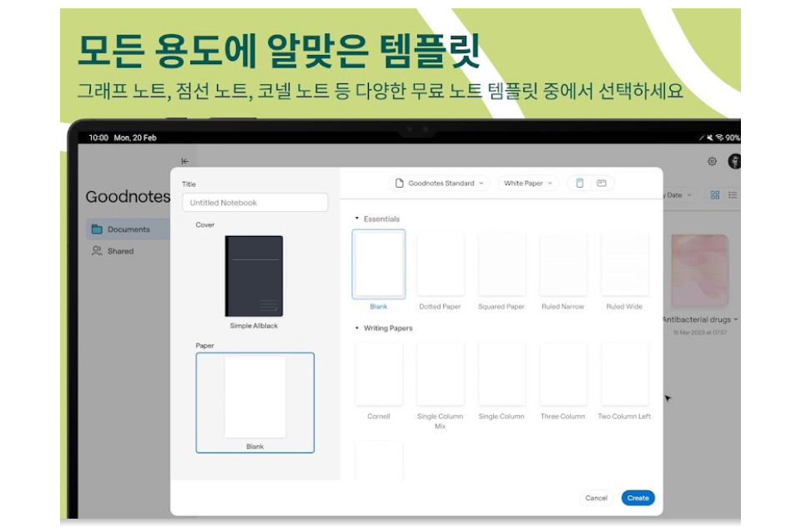Collapse the Writing Papers section
The image size is (801, 532).
[357, 328]
